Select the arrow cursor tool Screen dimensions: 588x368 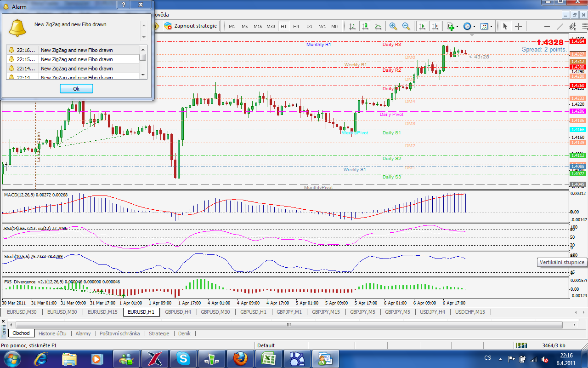505,26
